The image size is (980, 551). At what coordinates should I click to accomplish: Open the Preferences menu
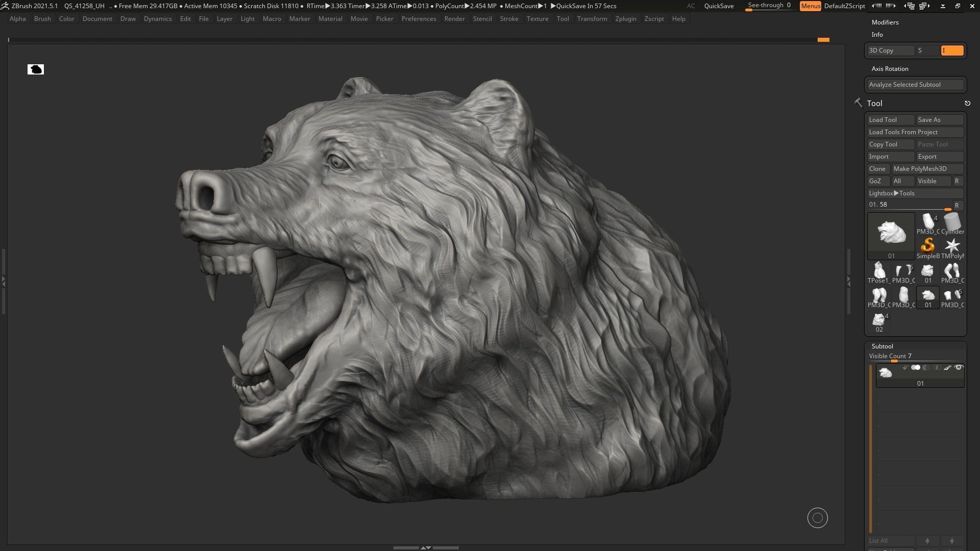tap(419, 19)
